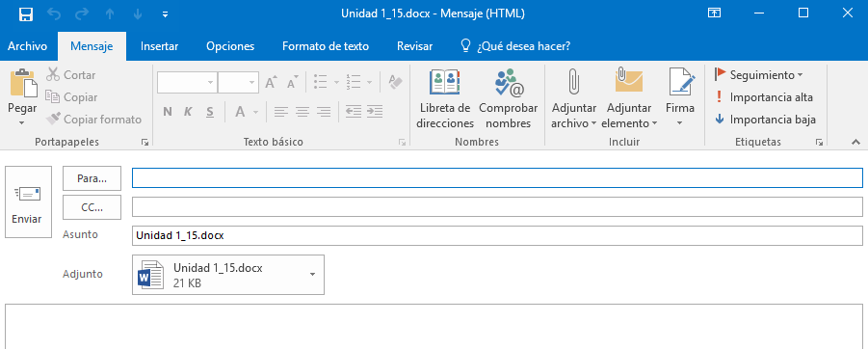Copy selection with Copiar
868x349 pixels.
click(71, 97)
